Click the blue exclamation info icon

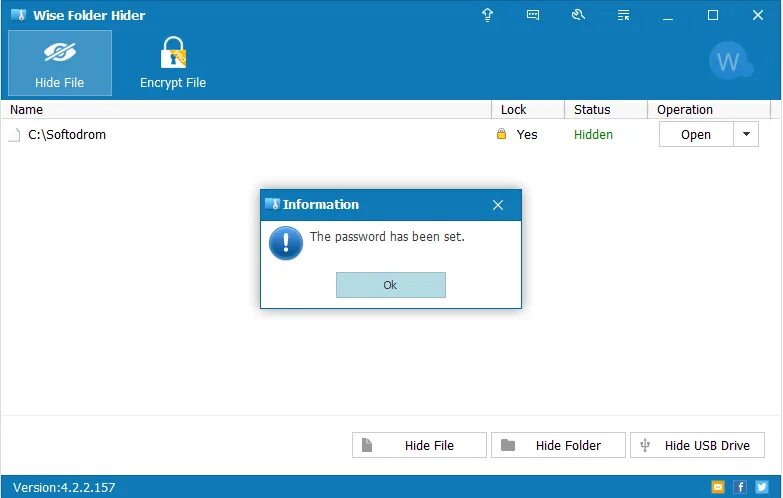[286, 243]
